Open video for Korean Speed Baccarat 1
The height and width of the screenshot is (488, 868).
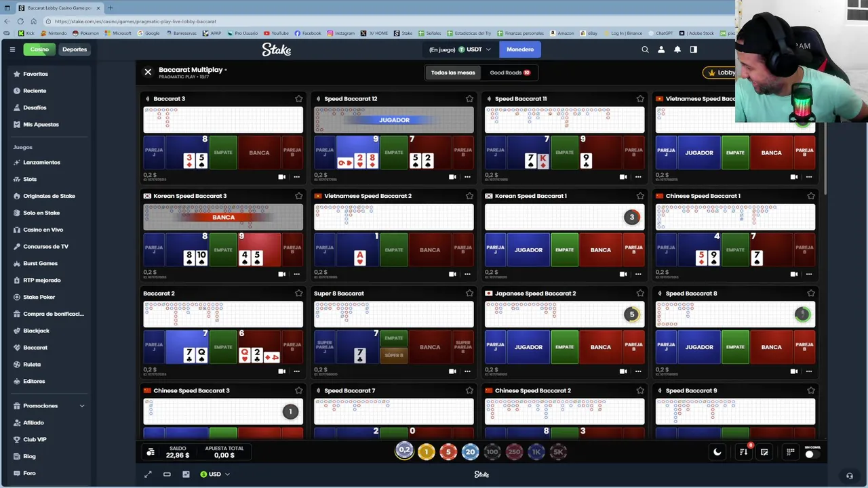tap(623, 274)
